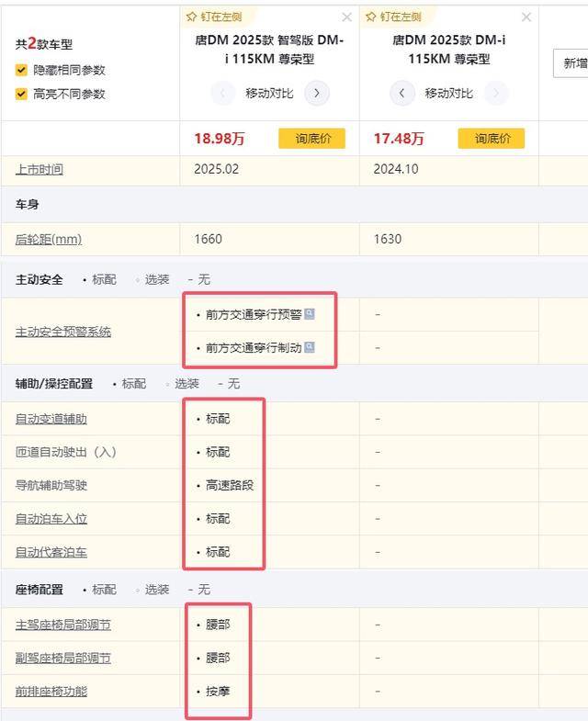This screenshot has height=721, width=588.
Task: Click 询底价 for the 17.48万 model
Action: (x=492, y=139)
